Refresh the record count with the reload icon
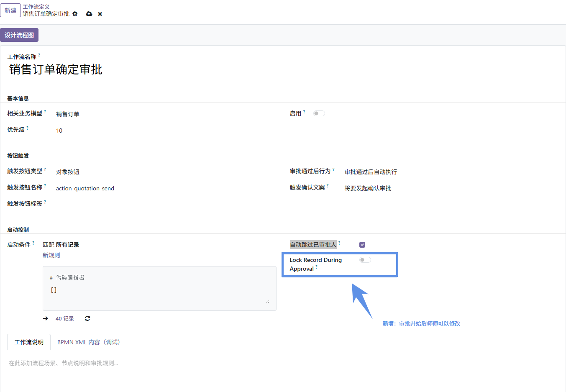 (87, 318)
